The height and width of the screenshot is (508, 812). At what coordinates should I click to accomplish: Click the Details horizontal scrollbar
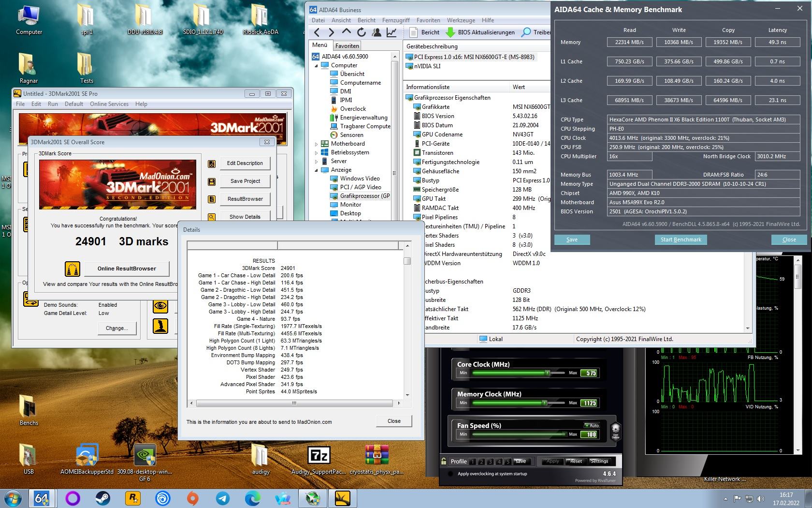click(294, 403)
